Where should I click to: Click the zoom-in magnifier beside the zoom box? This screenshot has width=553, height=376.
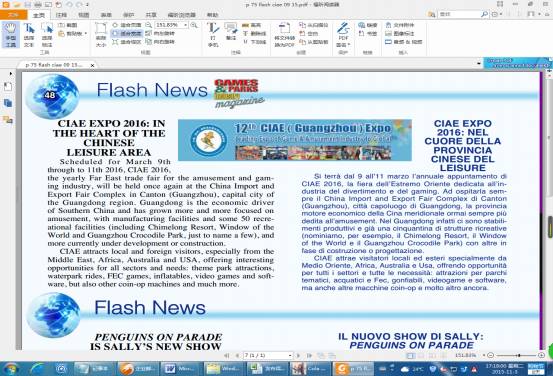tap(194, 25)
